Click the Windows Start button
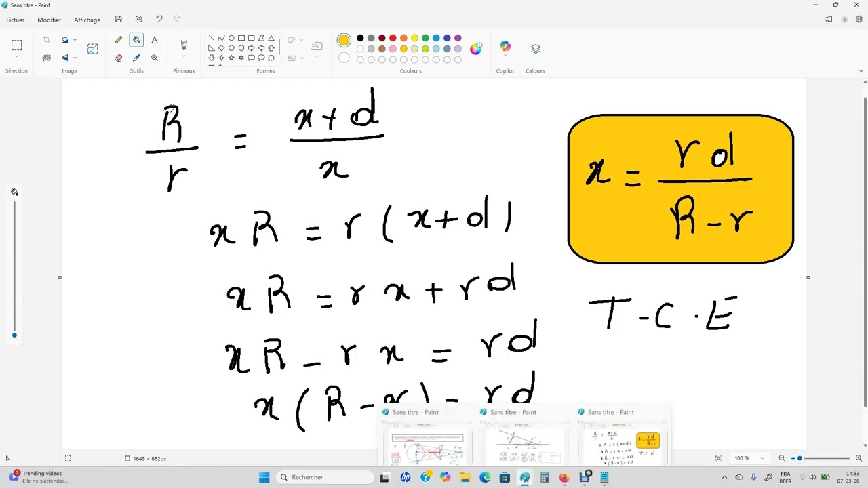This screenshot has width=868, height=488. click(x=264, y=477)
